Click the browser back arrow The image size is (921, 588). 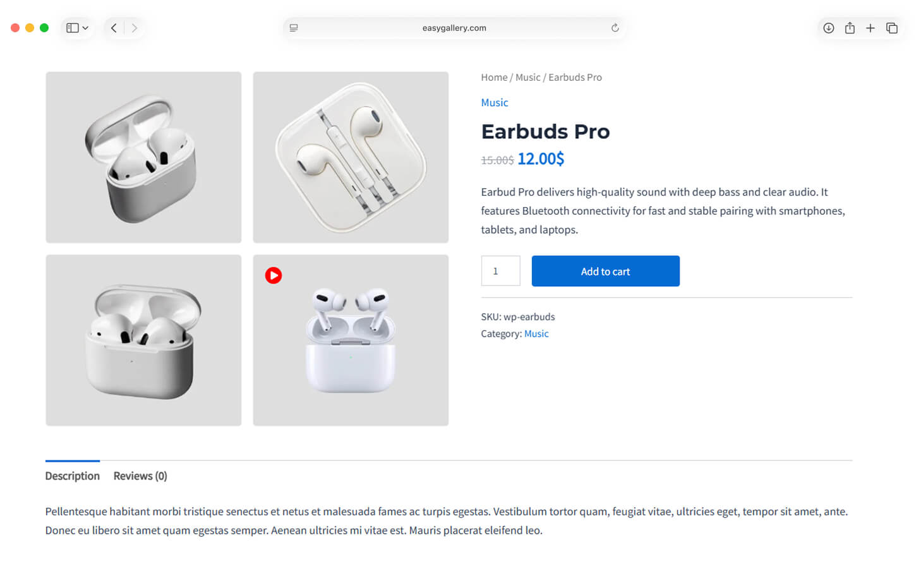[x=114, y=28]
